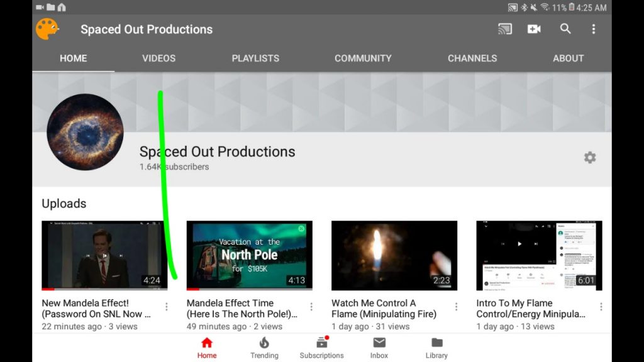Open title Intro To My Flame Control
The height and width of the screenshot is (362, 644).
tap(531, 308)
